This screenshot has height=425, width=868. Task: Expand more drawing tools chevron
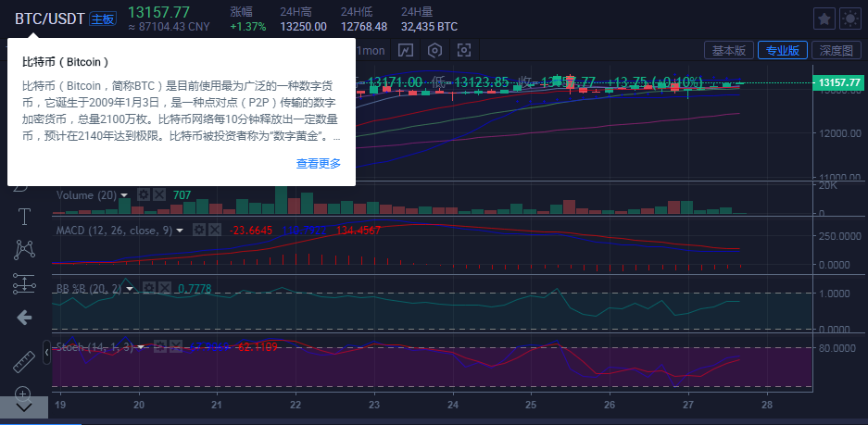(x=24, y=407)
